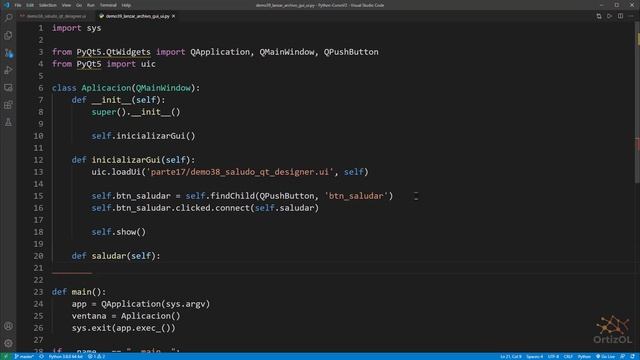The height and width of the screenshot is (360, 640).
Task: Open the Run and Debug view
Action: click(8, 70)
